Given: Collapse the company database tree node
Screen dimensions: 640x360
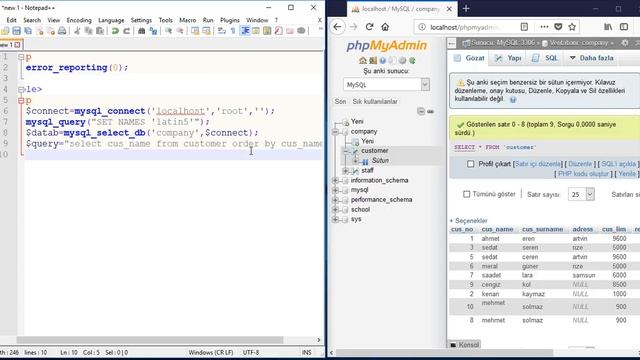Looking at the screenshot, I should (x=335, y=131).
